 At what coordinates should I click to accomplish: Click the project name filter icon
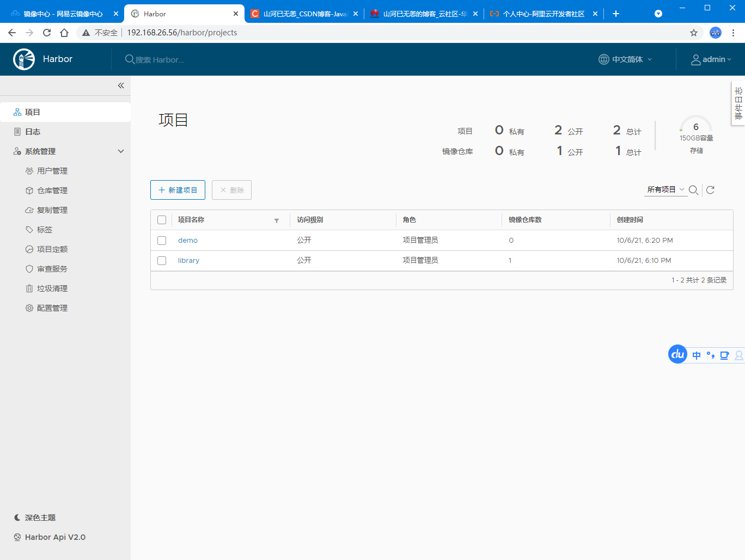(x=277, y=220)
